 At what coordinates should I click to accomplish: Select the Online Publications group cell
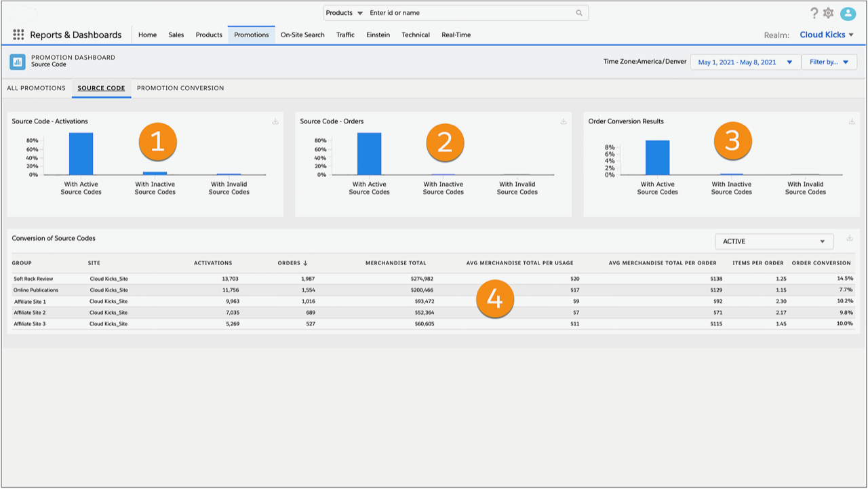pyautogui.click(x=36, y=290)
